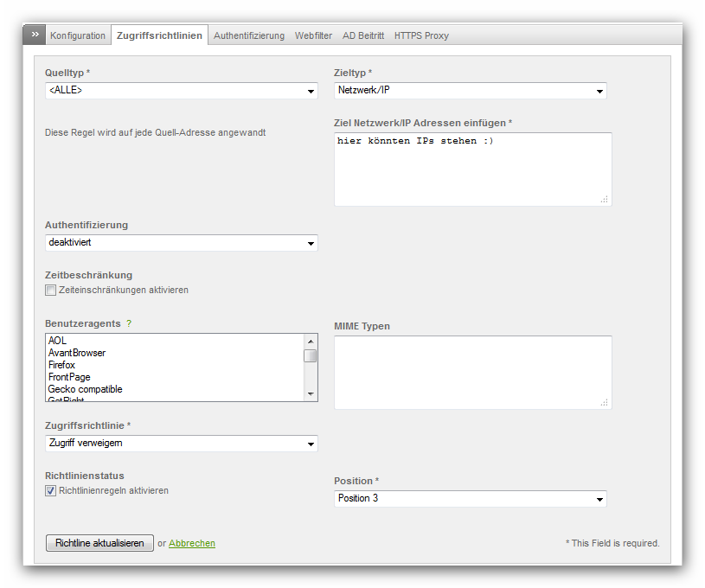Click the double-arrow collapse icon left of tabs
This screenshot has height=588, width=705.
pos(35,35)
